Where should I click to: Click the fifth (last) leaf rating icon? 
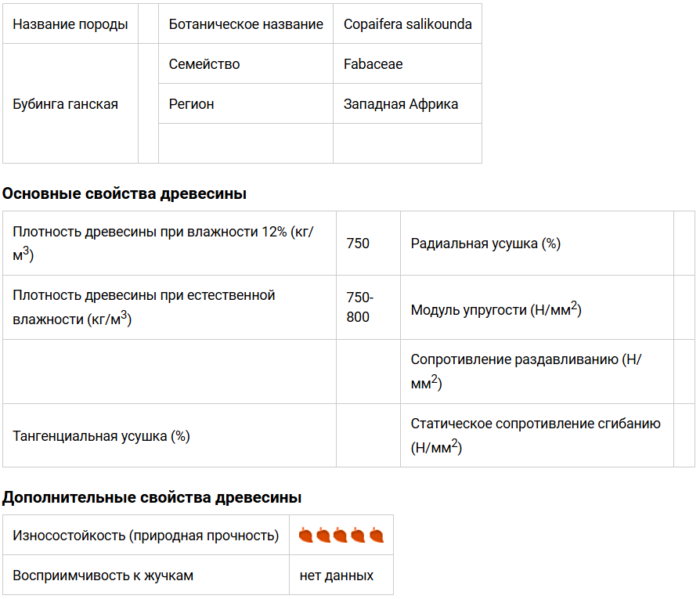(x=377, y=536)
